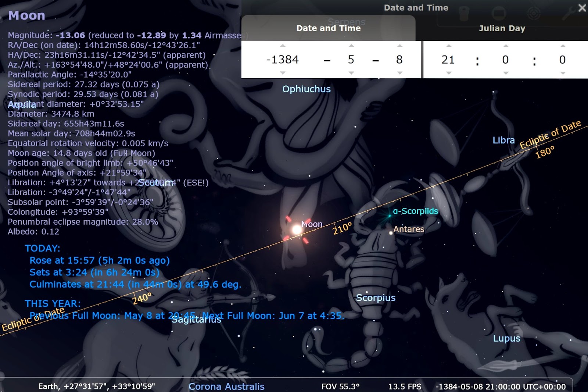This screenshot has width=588, height=392.
Task: Click the Rose at 15:57 info line
Action: (100, 260)
